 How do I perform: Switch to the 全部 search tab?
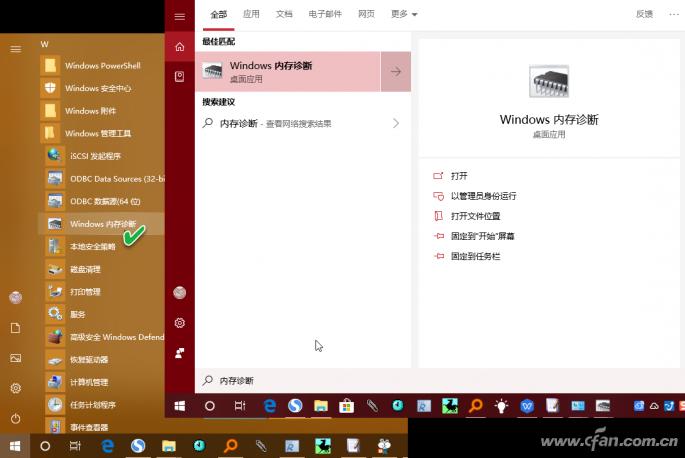point(218,14)
